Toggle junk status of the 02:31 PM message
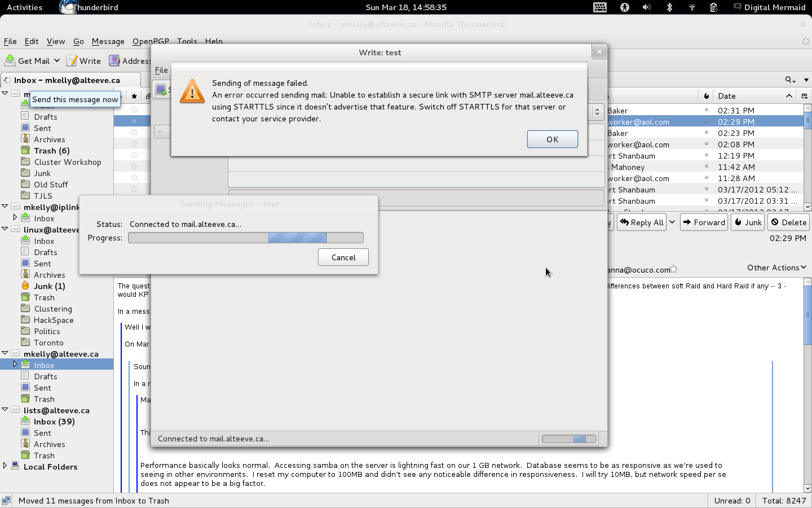 click(x=707, y=110)
